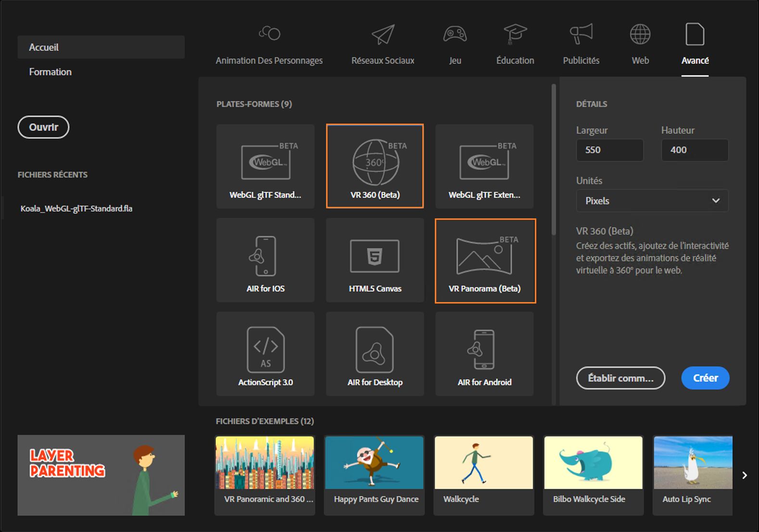The width and height of the screenshot is (759, 532).
Task: Select the Publicités megaphone icon
Action: click(x=581, y=34)
